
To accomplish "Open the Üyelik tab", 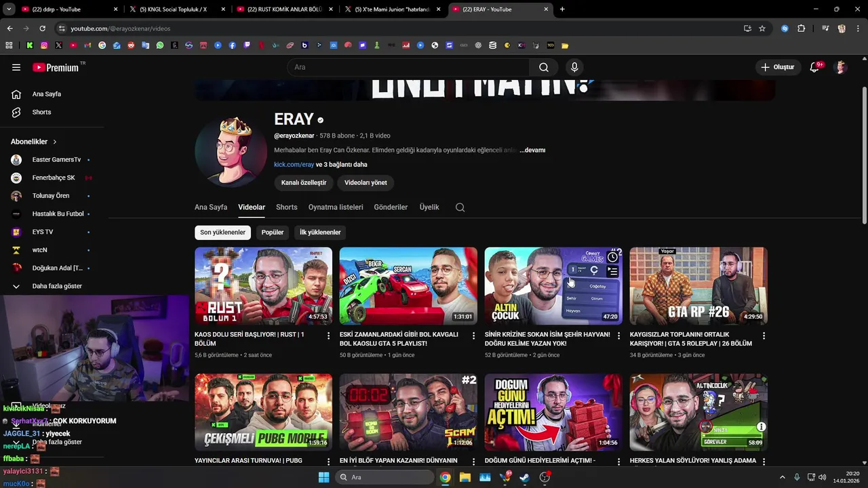I will [429, 207].
